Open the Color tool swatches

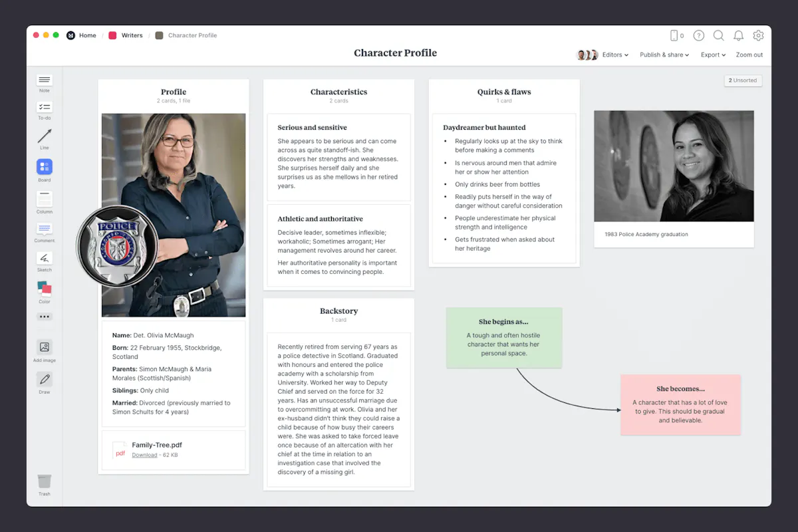click(45, 292)
